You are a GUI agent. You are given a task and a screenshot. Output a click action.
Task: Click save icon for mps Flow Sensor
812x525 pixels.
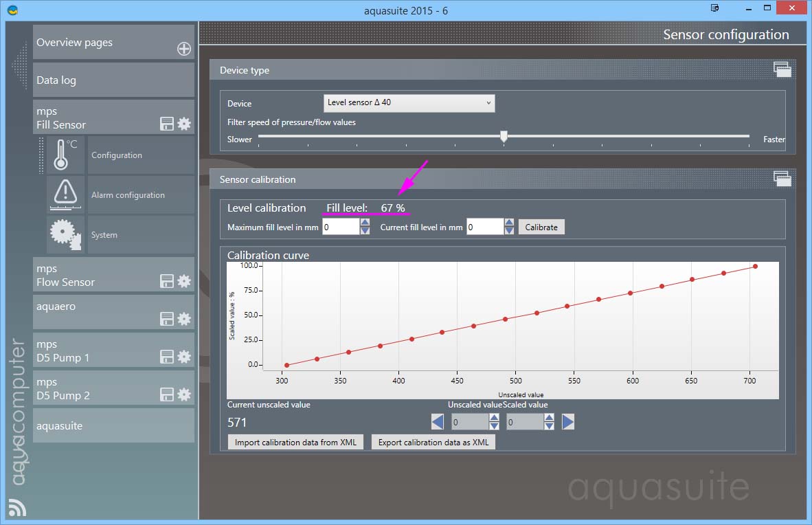click(167, 281)
